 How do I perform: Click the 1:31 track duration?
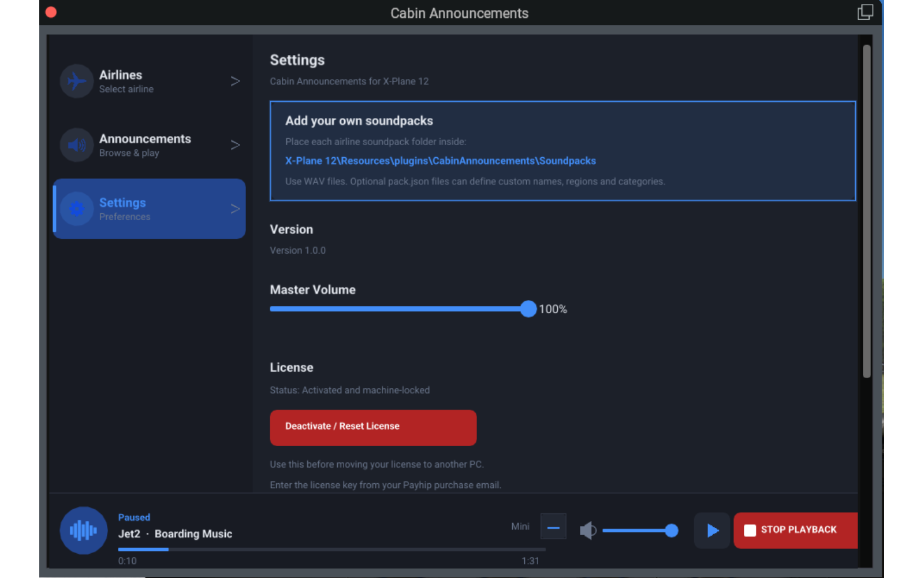[x=530, y=561]
